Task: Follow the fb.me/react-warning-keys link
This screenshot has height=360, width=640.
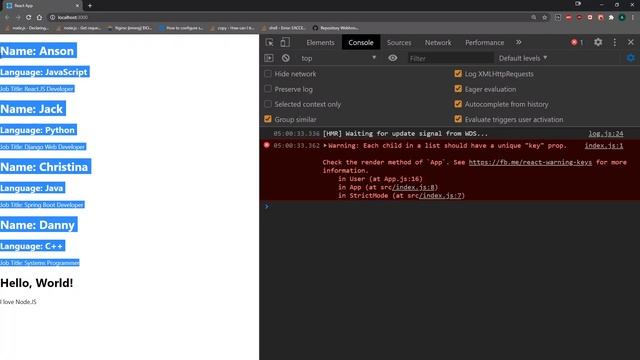Action: coord(530,162)
